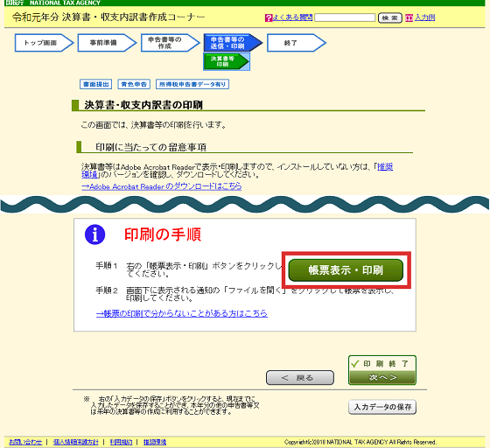Screen dimensions: 490x448
Task: Select the 事前準備 step arrow
Action: (x=107, y=43)
